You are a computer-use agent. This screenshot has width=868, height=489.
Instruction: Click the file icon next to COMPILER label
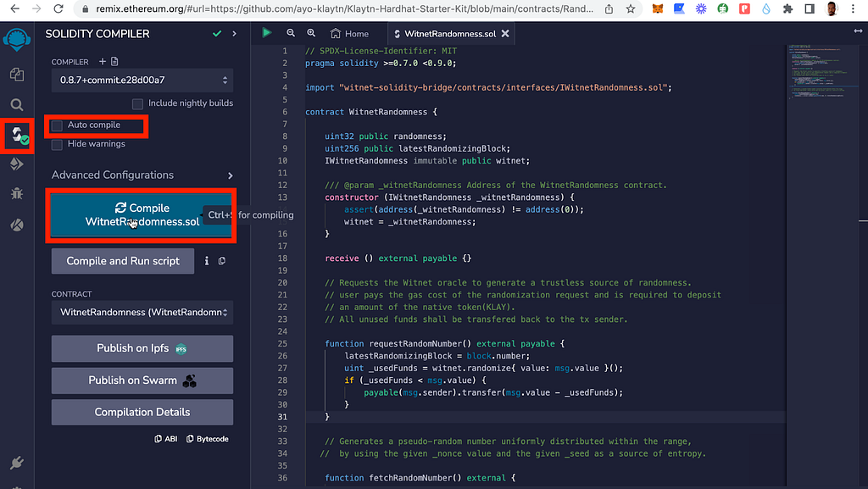tap(114, 61)
